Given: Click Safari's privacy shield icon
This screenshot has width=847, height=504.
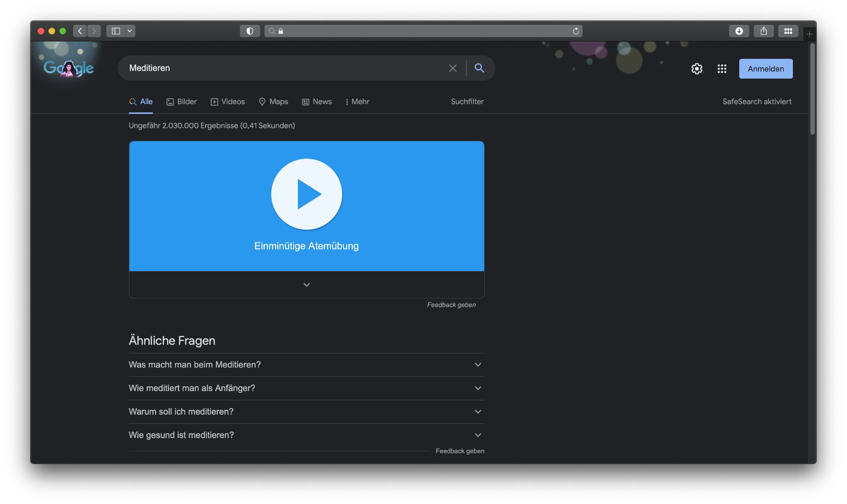Looking at the screenshot, I should point(250,31).
